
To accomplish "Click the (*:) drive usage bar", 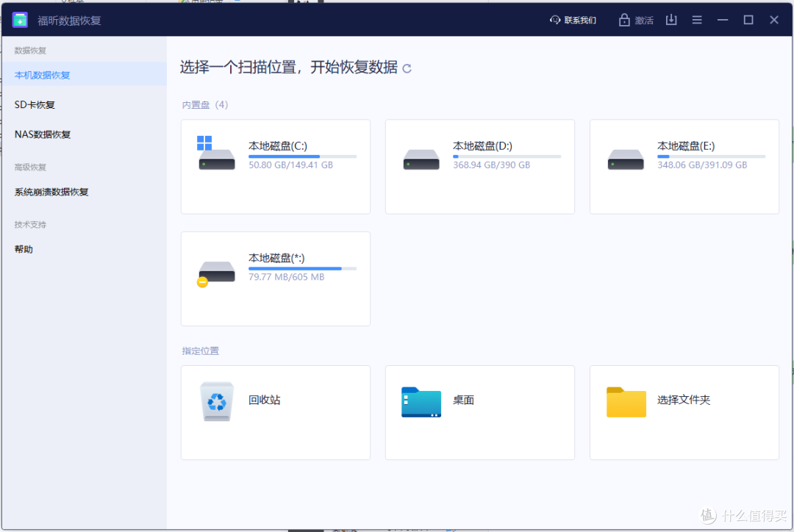I will point(302,268).
